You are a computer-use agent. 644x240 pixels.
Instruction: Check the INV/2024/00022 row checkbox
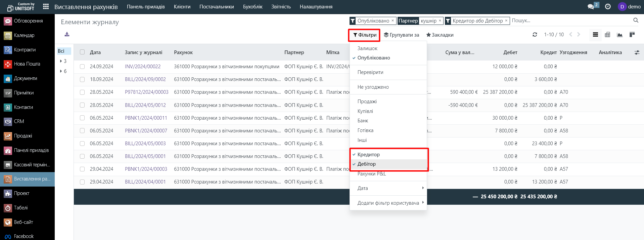pyautogui.click(x=82, y=67)
